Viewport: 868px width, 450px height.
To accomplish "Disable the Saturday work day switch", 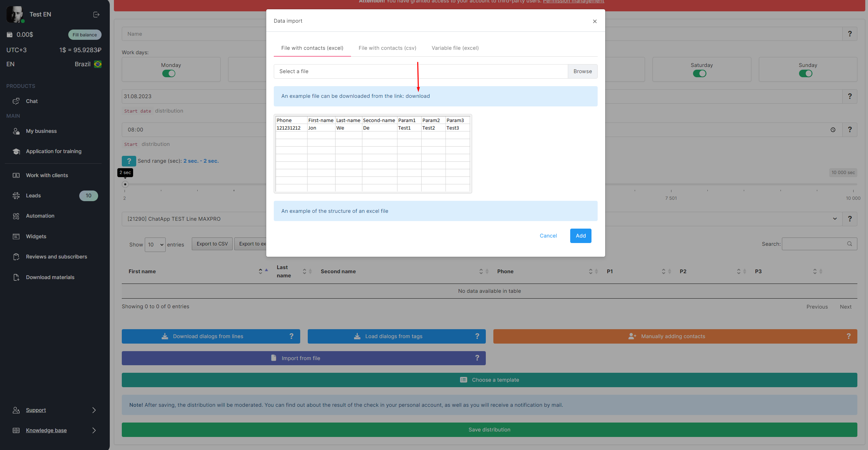I will click(x=700, y=74).
